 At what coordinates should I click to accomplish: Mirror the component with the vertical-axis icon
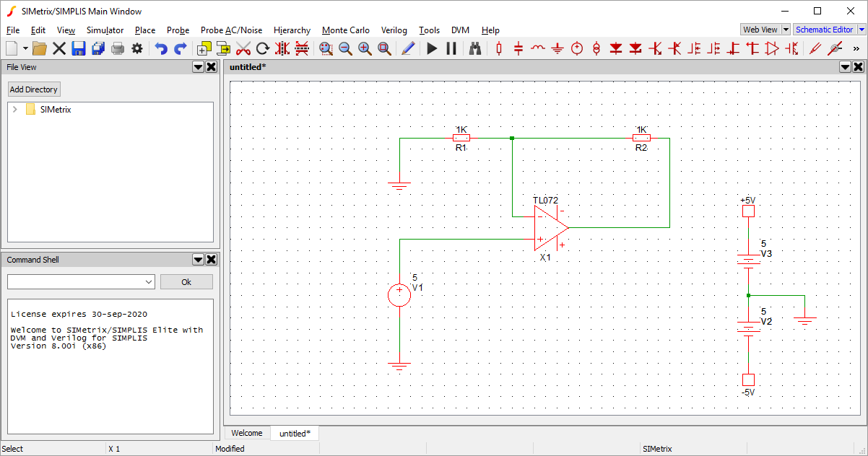282,48
